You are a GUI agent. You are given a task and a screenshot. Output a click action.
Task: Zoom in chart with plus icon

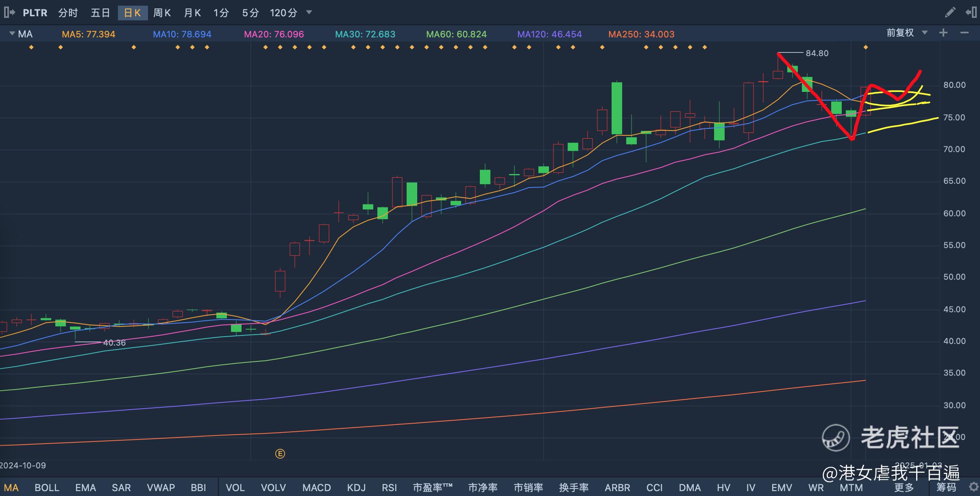943,33
